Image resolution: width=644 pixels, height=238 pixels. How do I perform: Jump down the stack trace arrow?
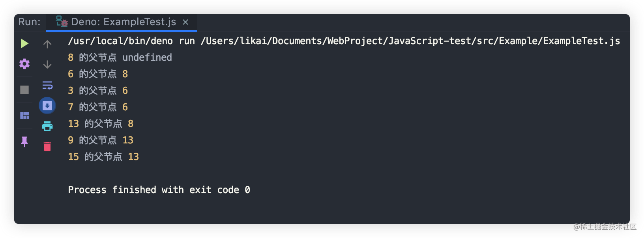[47, 64]
